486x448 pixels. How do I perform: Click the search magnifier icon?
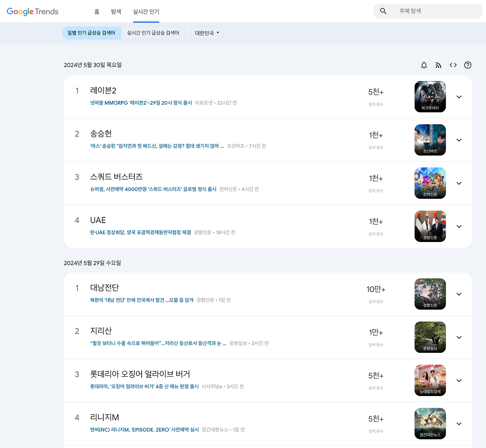click(383, 11)
